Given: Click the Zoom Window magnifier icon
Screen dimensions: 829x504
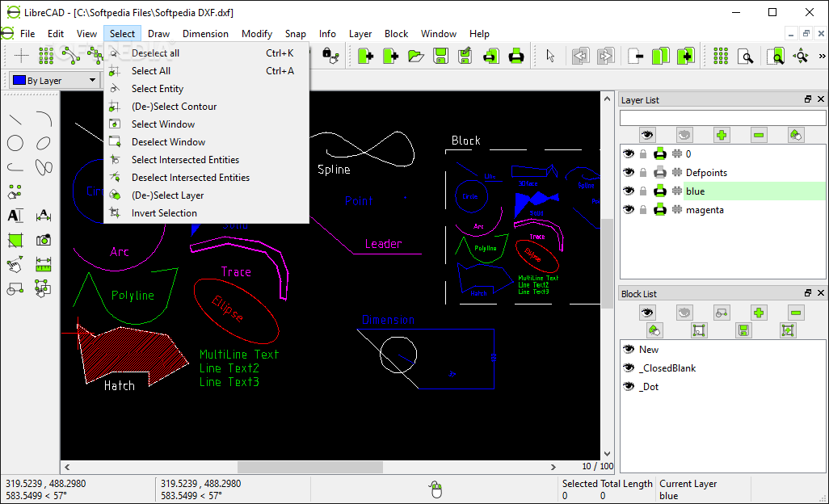Looking at the screenshot, I should [x=776, y=56].
